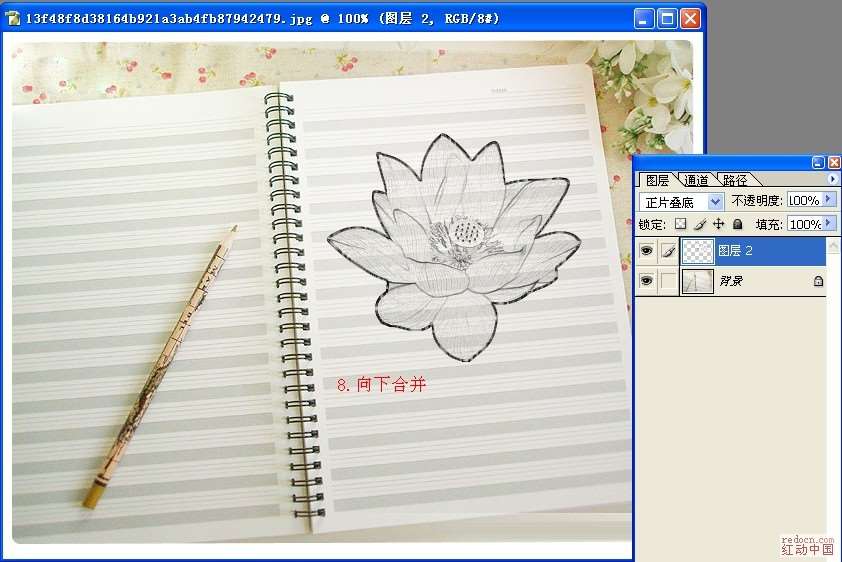Click document icon in image title bar
This screenshot has width=842, height=562.
point(14,19)
